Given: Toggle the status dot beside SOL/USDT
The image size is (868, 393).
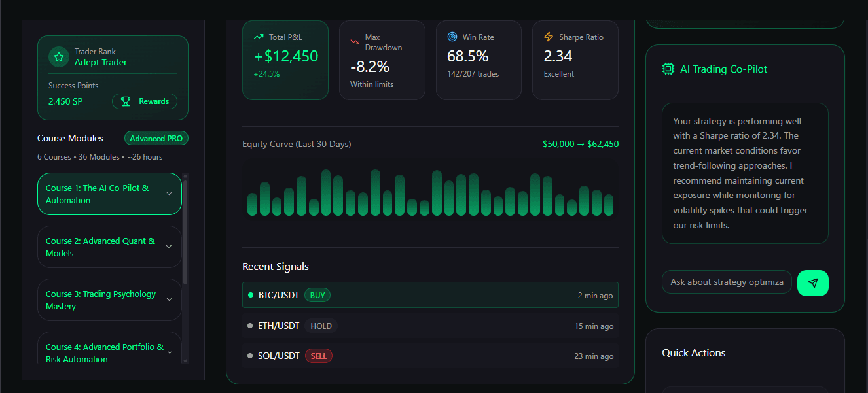Looking at the screenshot, I should click(x=250, y=356).
